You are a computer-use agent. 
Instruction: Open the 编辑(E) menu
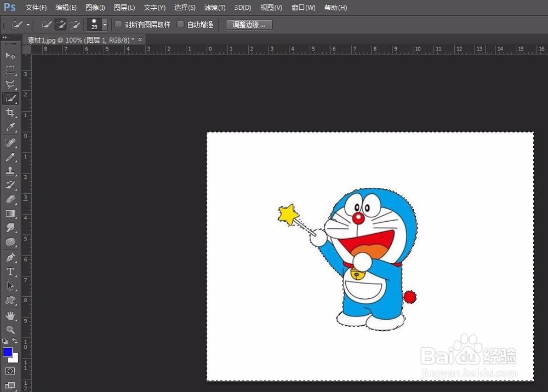tap(66, 7)
